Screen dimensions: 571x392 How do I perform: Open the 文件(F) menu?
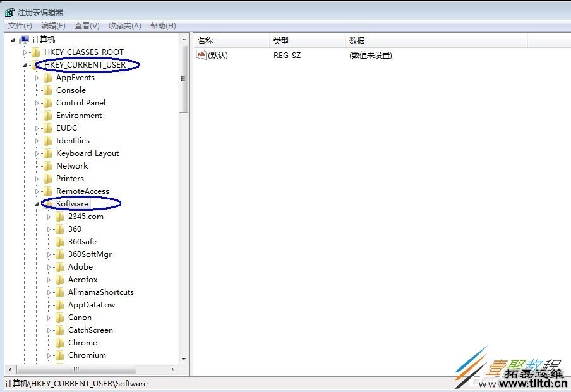tap(19, 25)
